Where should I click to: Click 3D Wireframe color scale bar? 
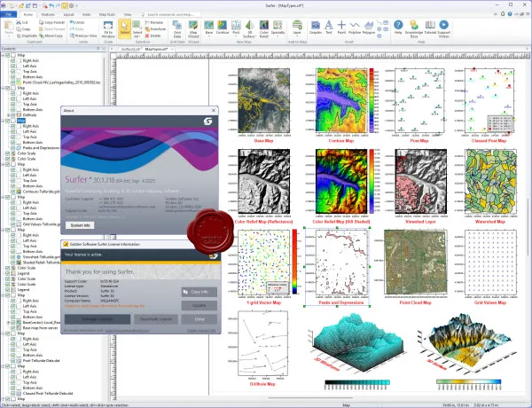(x=357, y=382)
